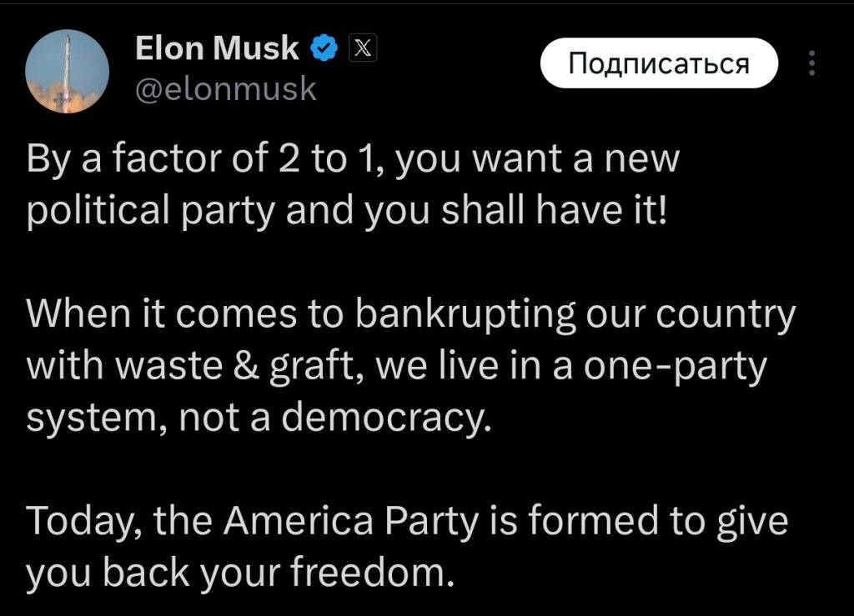854x616 pixels.
Task: Click the word 'one-party' in the post
Action: [x=676, y=366]
